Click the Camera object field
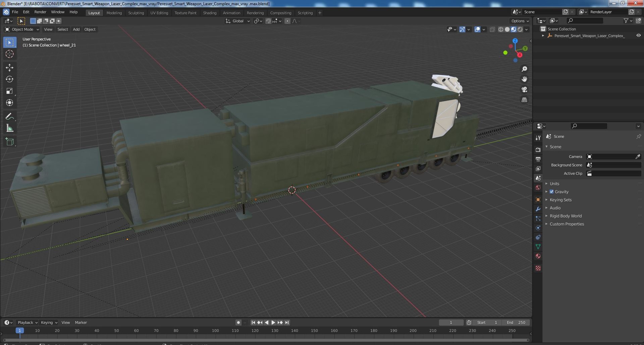This screenshot has height=345, width=644. [x=613, y=157]
